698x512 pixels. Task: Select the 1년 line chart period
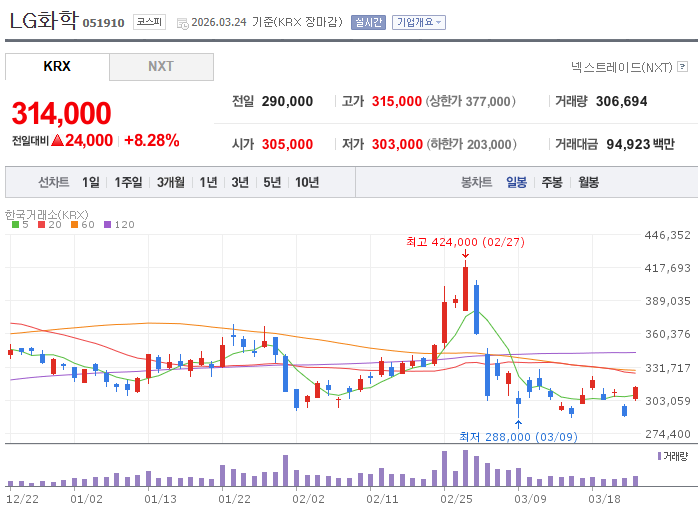click(x=208, y=182)
